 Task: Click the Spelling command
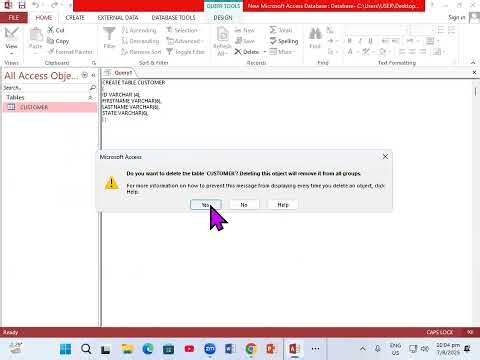[284, 41]
